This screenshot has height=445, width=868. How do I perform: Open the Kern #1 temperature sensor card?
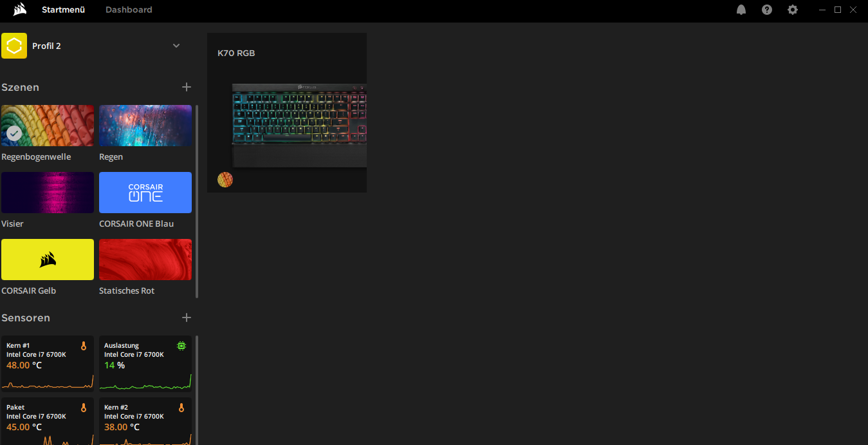[48, 364]
